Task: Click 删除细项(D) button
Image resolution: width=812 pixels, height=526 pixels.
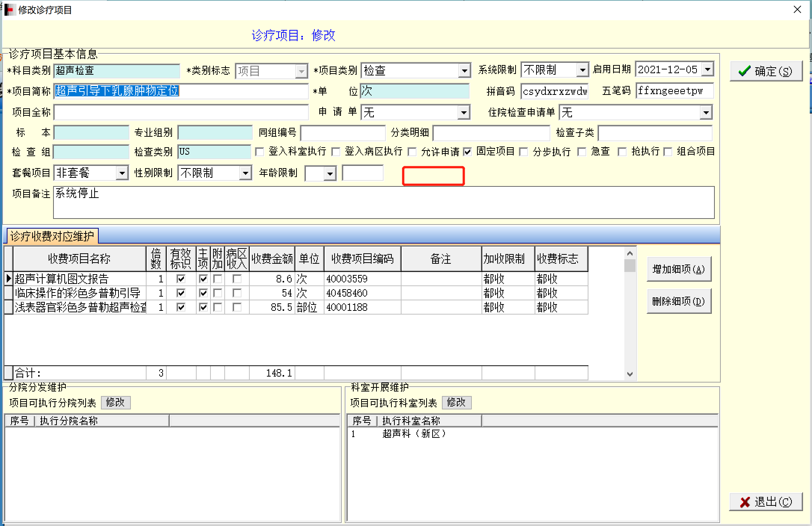Action: (x=679, y=301)
